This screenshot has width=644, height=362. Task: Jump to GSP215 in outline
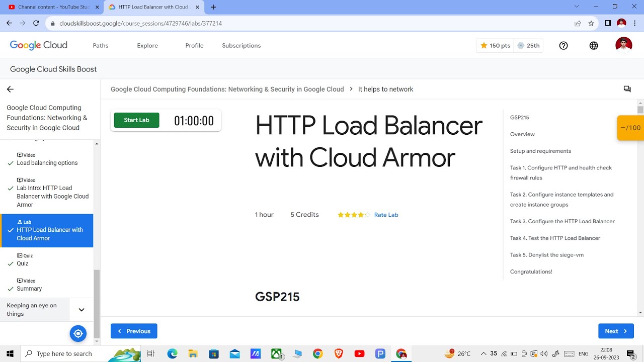click(519, 118)
